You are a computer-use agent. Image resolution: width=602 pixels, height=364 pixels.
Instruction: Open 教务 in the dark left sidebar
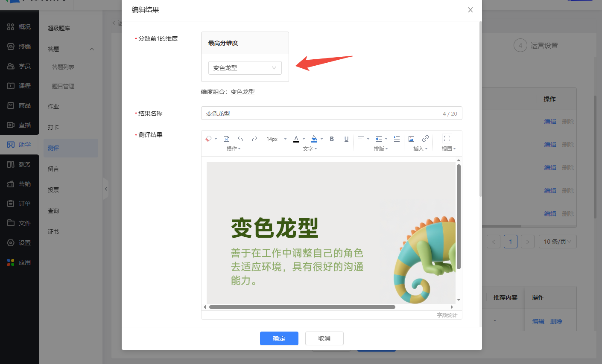[x=20, y=164]
